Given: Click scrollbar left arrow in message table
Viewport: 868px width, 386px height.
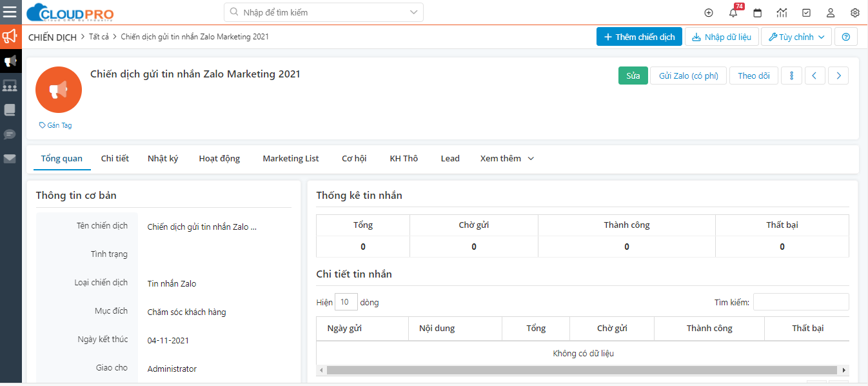Looking at the screenshot, I should tap(321, 371).
